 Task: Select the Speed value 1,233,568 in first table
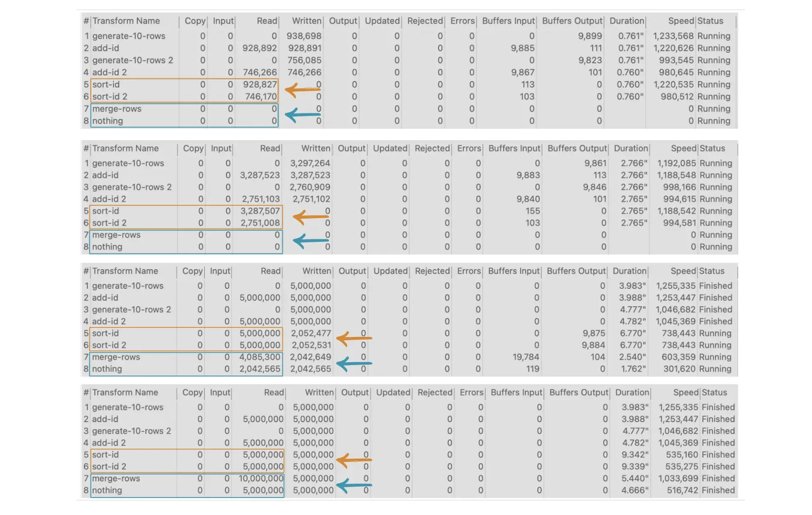[x=673, y=36]
